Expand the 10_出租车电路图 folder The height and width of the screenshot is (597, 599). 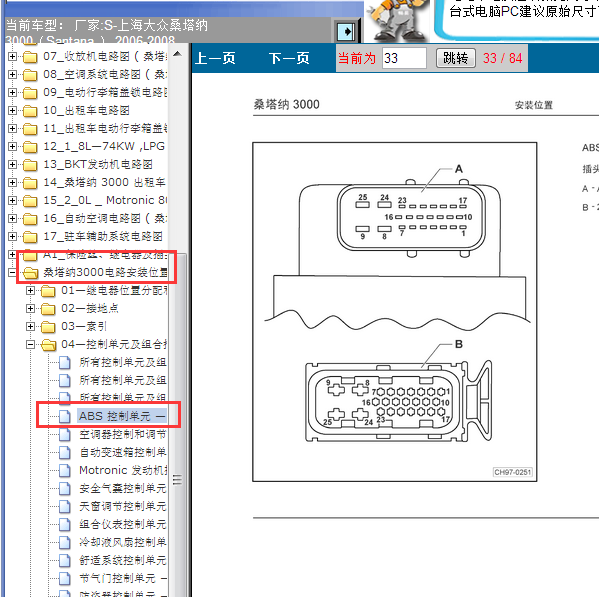coord(12,111)
